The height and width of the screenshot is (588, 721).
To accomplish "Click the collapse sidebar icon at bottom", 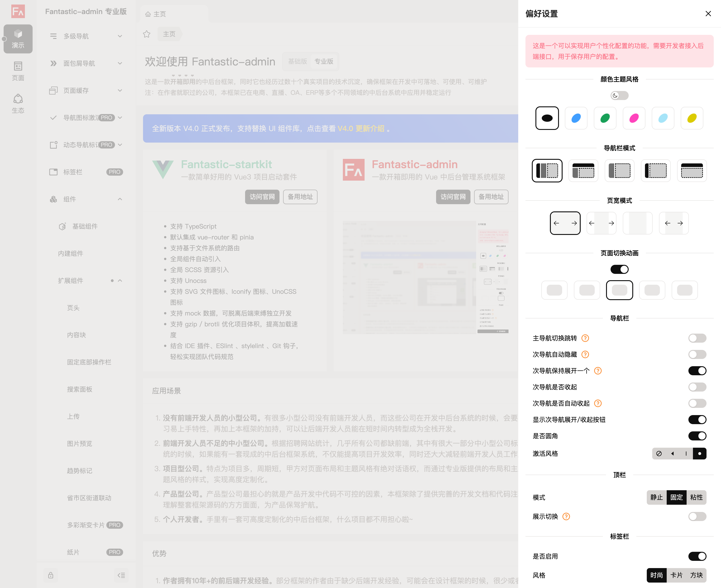I will click(x=121, y=575).
